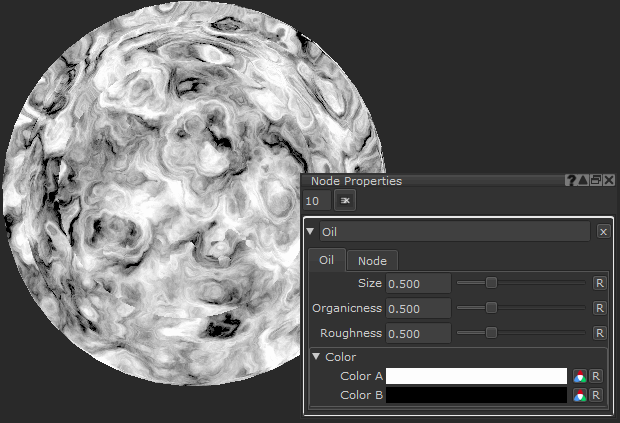Viewport: 620px width, 423px height.
Task: Click the Color A white swatch
Action: tap(476, 376)
